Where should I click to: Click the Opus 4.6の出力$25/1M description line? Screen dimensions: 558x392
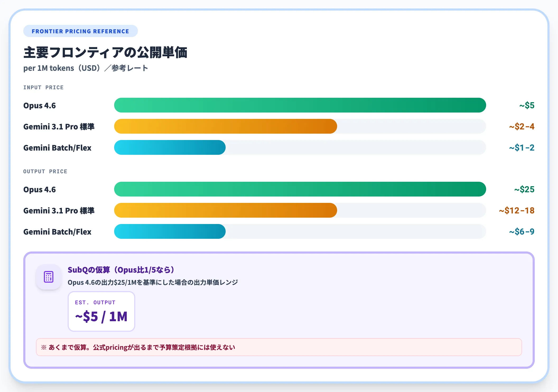tap(153, 282)
